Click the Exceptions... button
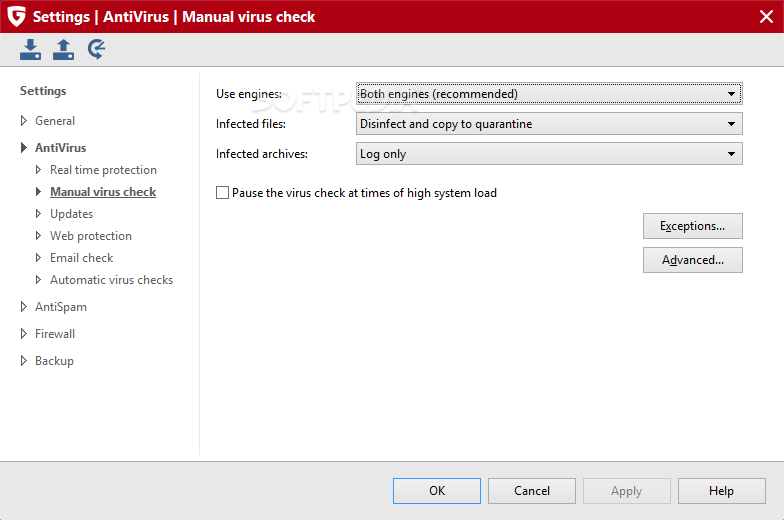 point(692,226)
